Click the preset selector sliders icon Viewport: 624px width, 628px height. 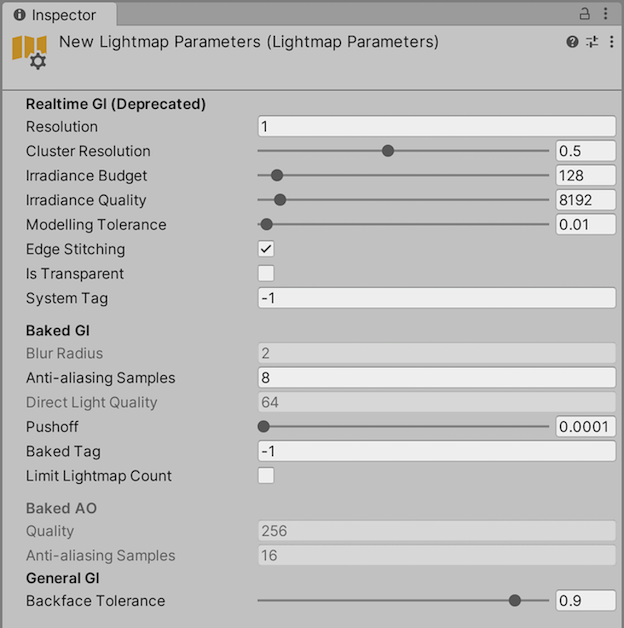coord(591,42)
